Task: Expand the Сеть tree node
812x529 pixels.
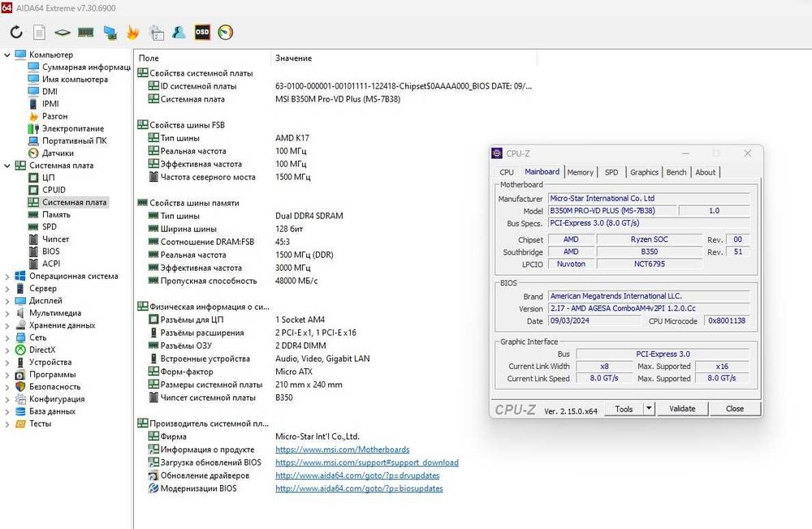Action: [x=7, y=338]
